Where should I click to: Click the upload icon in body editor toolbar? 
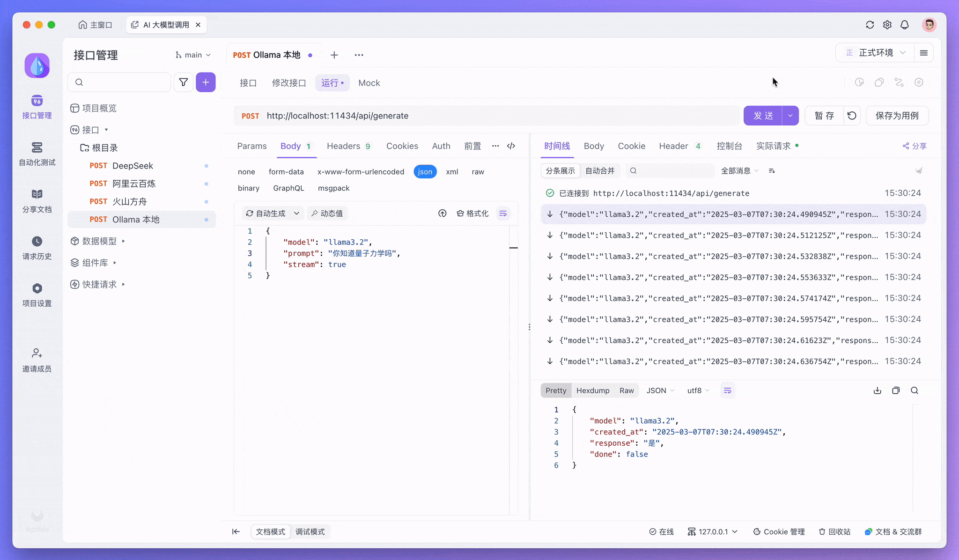443,214
